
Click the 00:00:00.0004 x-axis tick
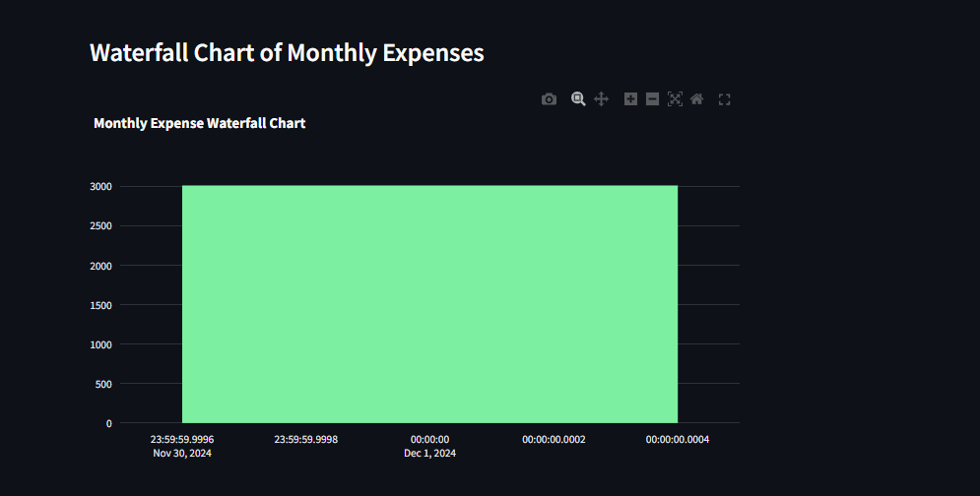click(678, 440)
